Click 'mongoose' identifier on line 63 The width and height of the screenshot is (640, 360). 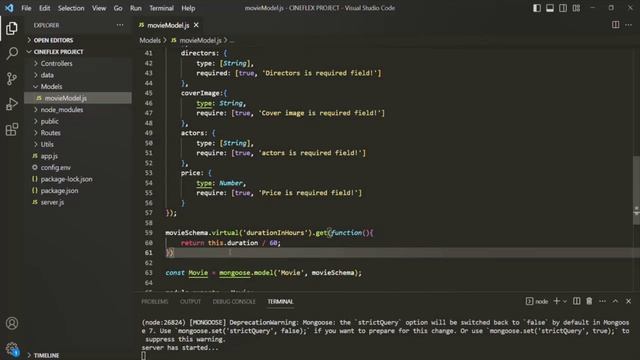[235, 273]
